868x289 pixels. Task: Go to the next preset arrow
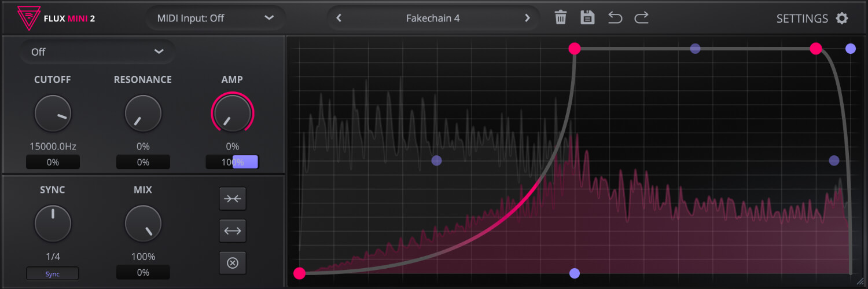click(527, 18)
